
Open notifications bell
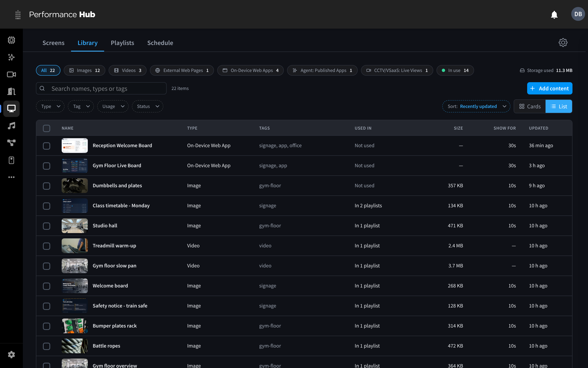554,15
